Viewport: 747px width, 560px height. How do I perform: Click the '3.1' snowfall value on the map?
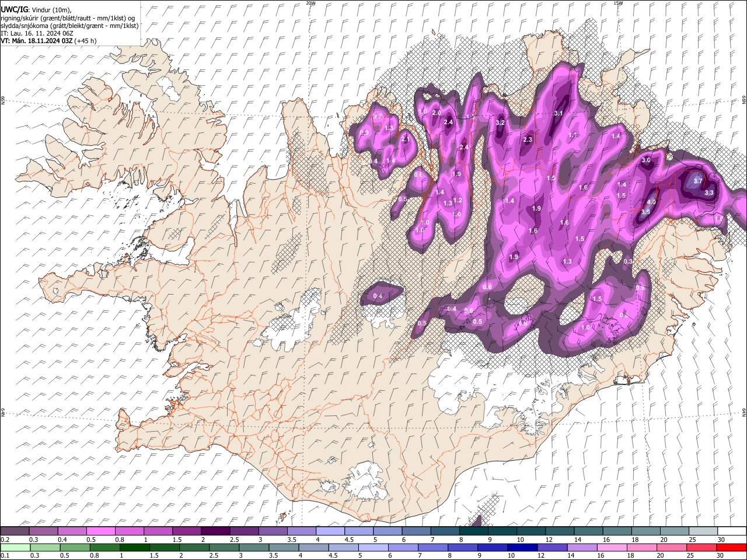(x=558, y=113)
